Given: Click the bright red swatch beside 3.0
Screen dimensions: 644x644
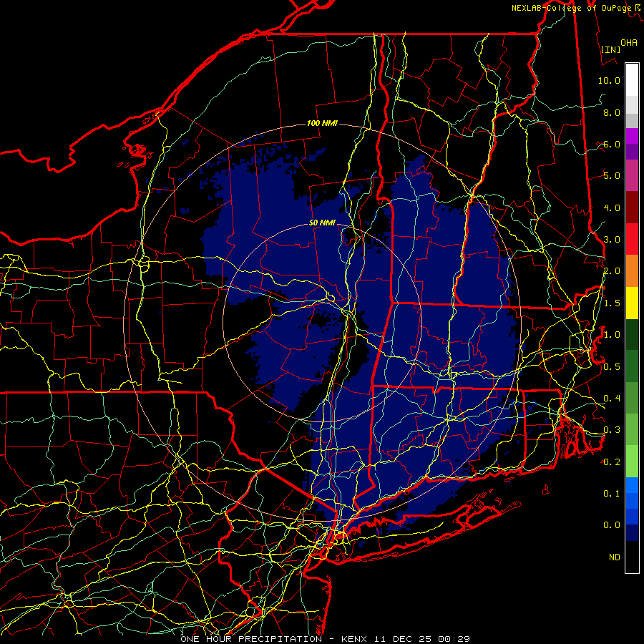Looking at the screenshot, I should pos(632,239).
